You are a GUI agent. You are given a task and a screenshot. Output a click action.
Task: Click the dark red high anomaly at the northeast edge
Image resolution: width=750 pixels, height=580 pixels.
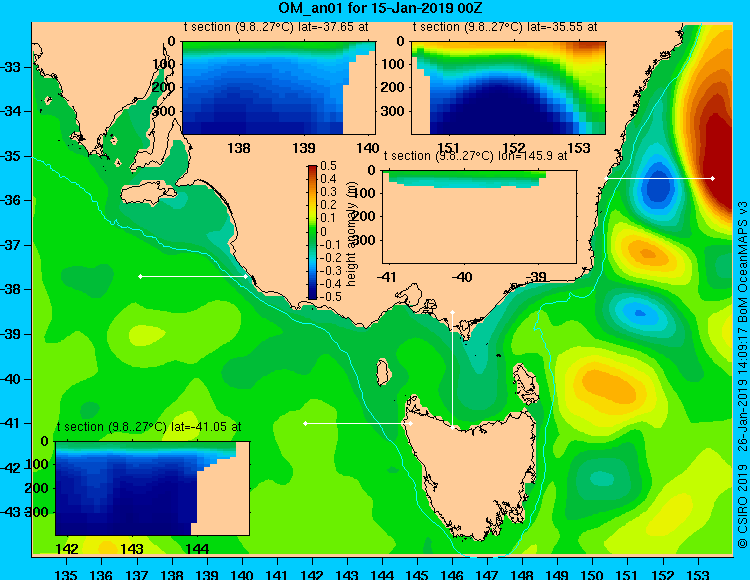click(x=716, y=158)
